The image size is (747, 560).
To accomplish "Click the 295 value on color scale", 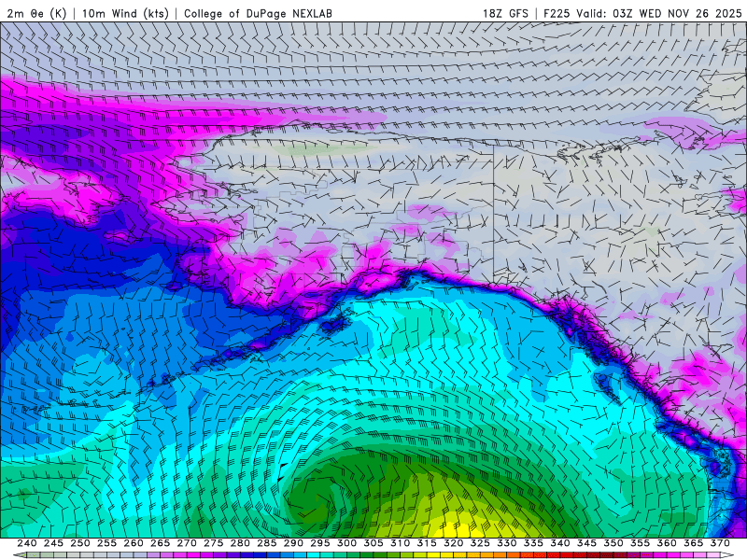I will (x=320, y=543).
